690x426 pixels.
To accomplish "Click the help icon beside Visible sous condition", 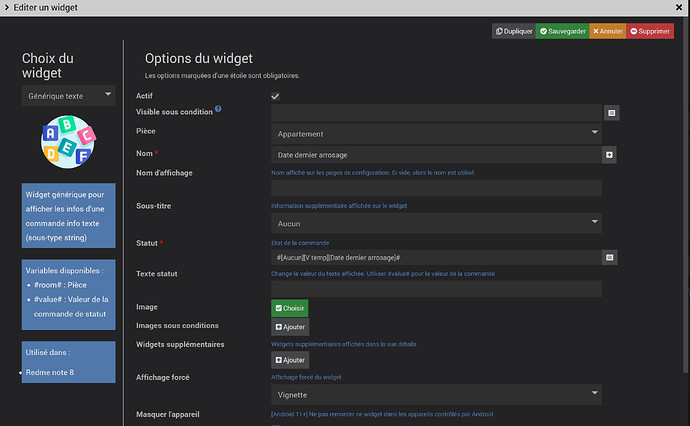I will (218, 109).
